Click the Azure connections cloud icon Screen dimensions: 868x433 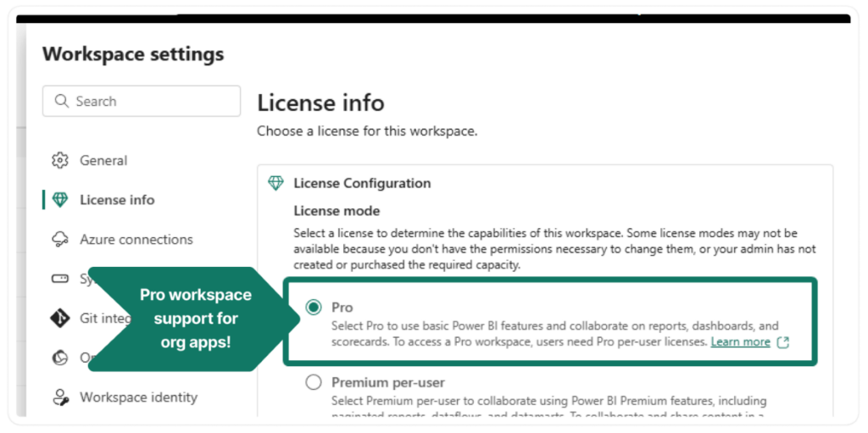click(59, 240)
